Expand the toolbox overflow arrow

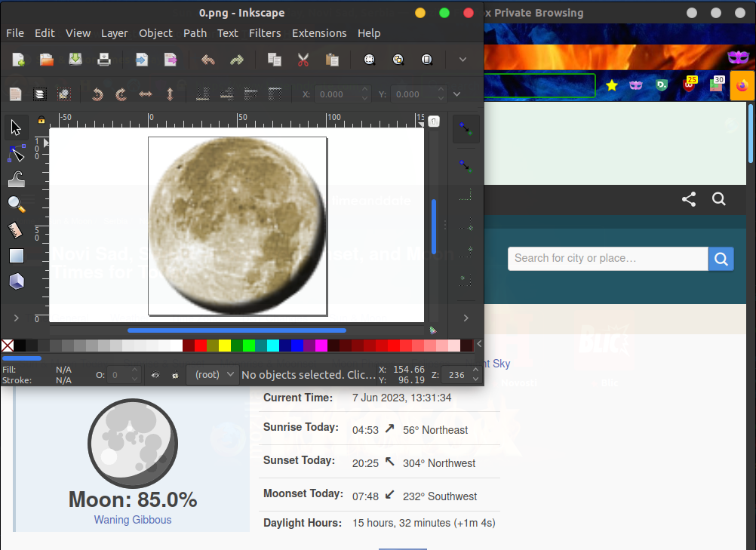point(17,318)
